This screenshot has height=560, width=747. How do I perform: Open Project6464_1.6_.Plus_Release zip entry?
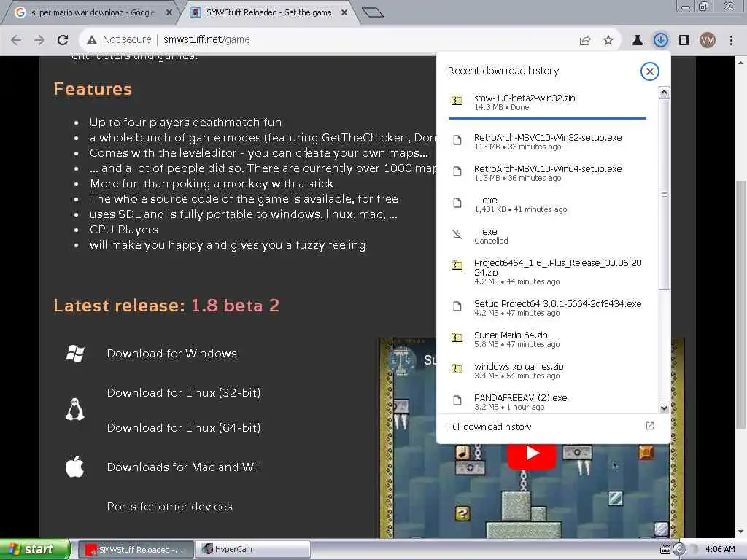(x=547, y=271)
